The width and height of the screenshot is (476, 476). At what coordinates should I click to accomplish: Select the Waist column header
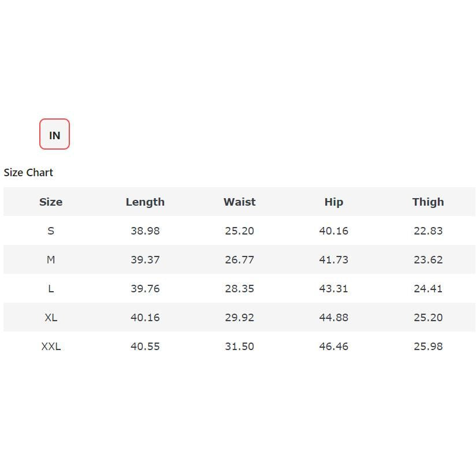239,202
